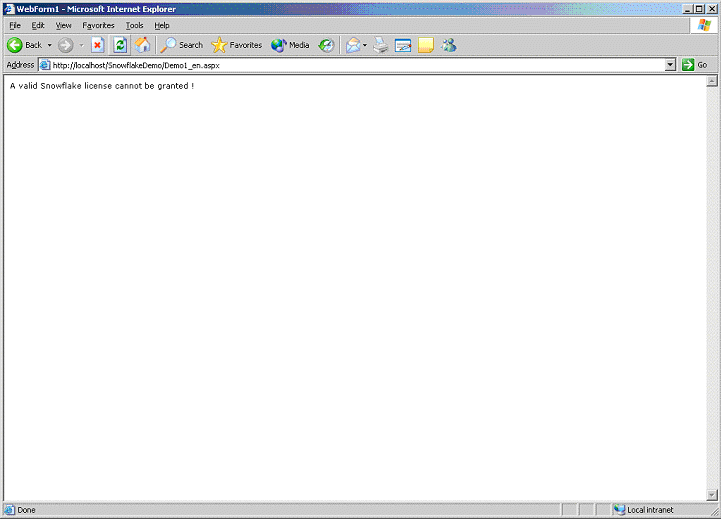Open the Tools menu
The image size is (721, 519).
tap(135, 25)
